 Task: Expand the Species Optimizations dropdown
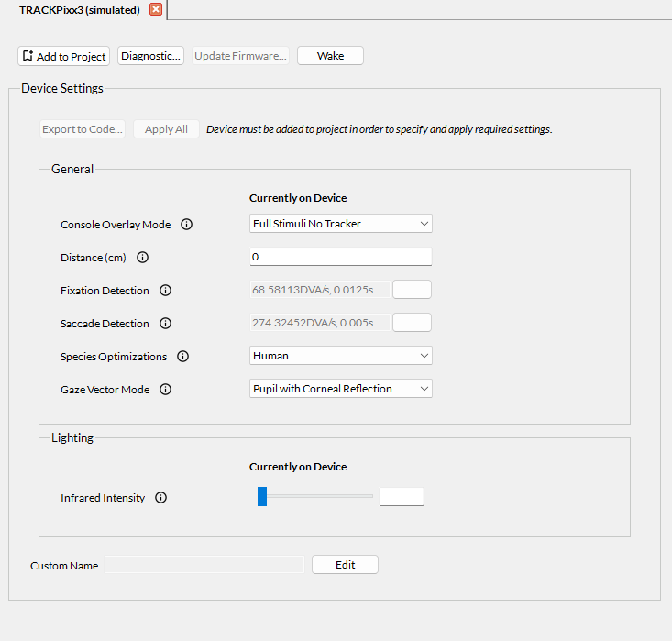pos(340,356)
